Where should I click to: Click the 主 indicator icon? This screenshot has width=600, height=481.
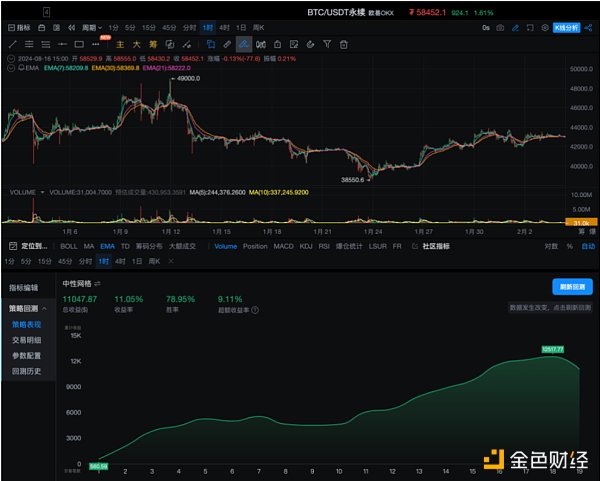tap(120, 44)
